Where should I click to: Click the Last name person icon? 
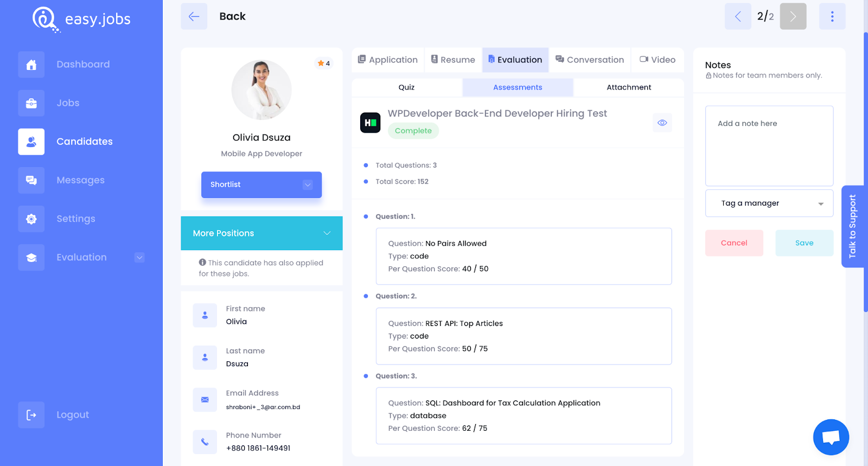click(205, 358)
